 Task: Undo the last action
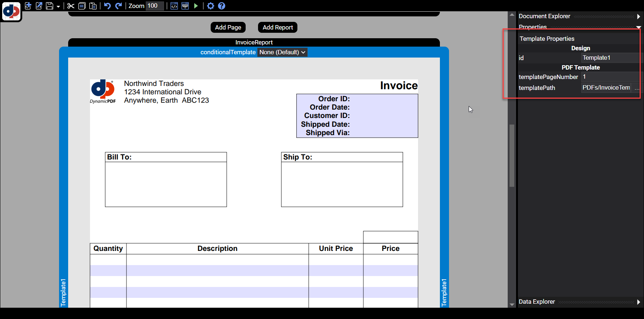pyautogui.click(x=107, y=6)
